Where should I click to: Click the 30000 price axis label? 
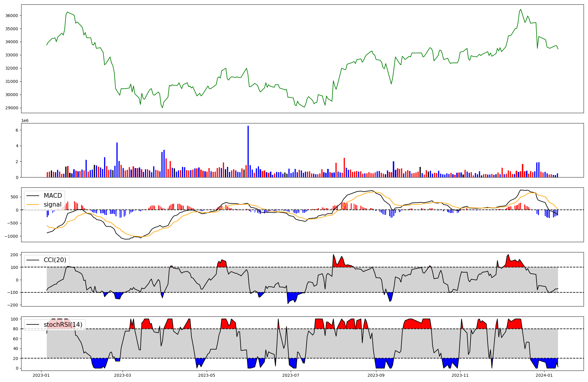12,95
